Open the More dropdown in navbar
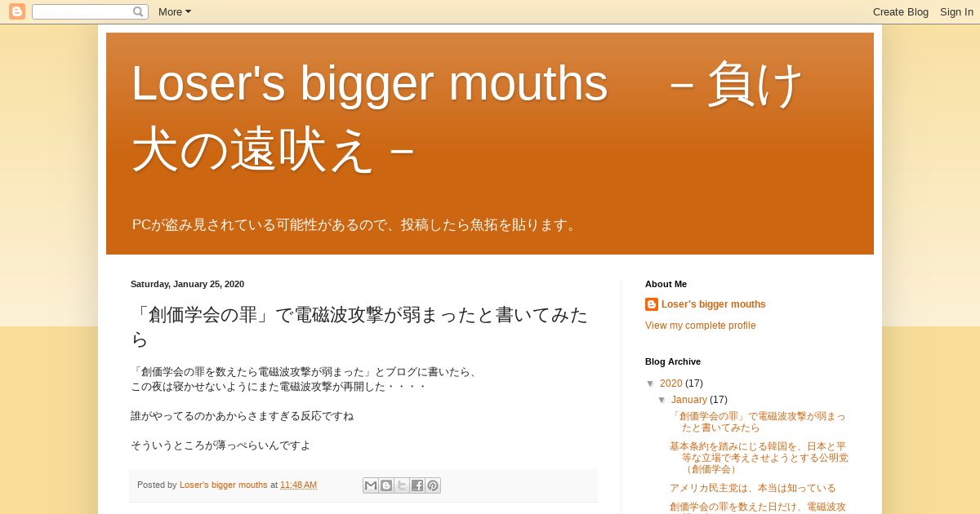The image size is (980, 514). (175, 11)
